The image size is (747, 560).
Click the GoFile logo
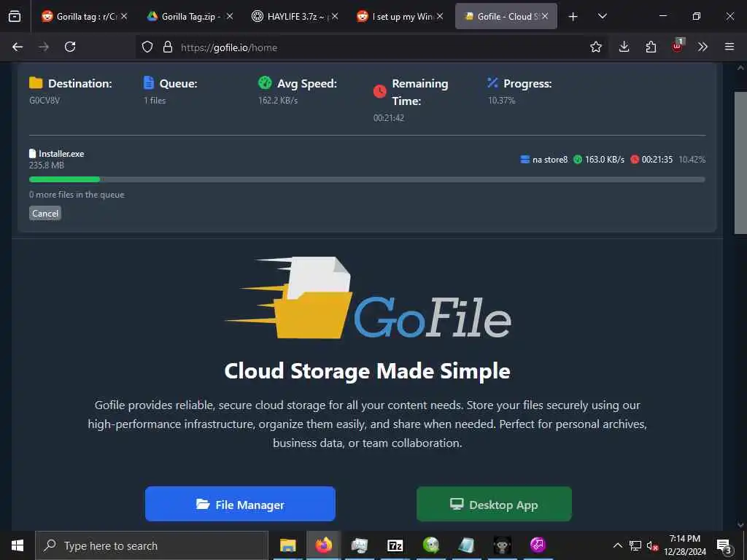pos(368,298)
